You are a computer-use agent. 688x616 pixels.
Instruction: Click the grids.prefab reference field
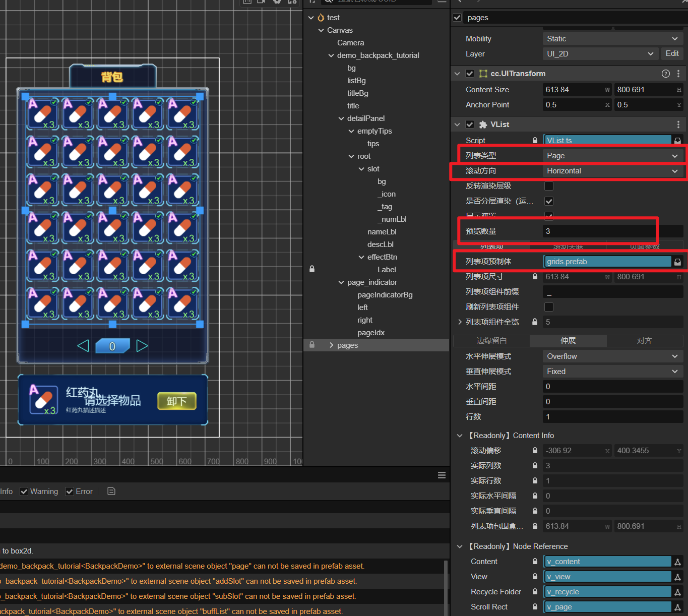click(607, 262)
